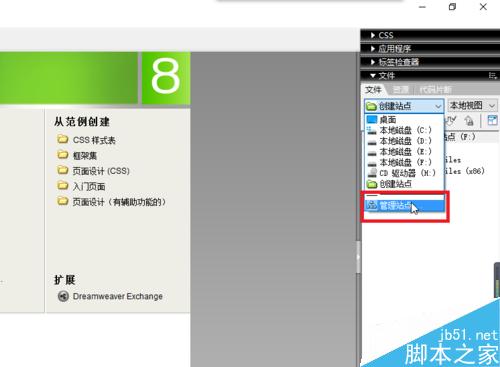Click the panel dock collapse handle
The height and width of the screenshot is (367, 500).
(x=358, y=257)
